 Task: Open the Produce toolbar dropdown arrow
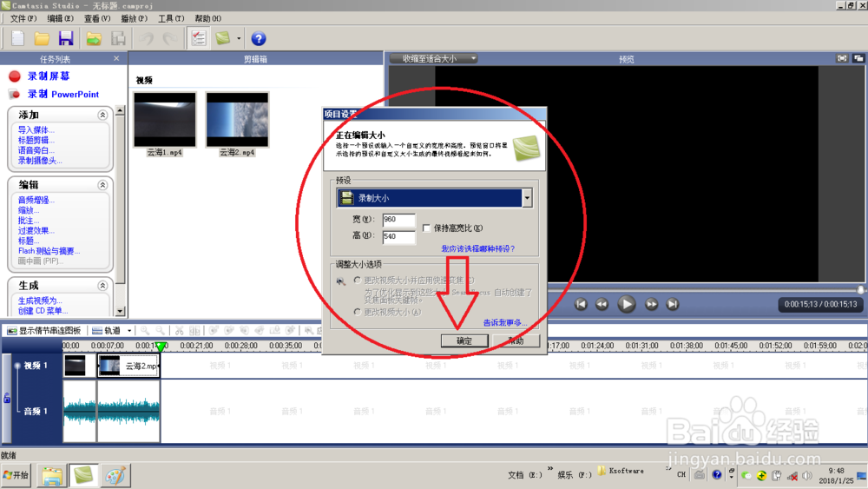pyautogui.click(x=239, y=39)
